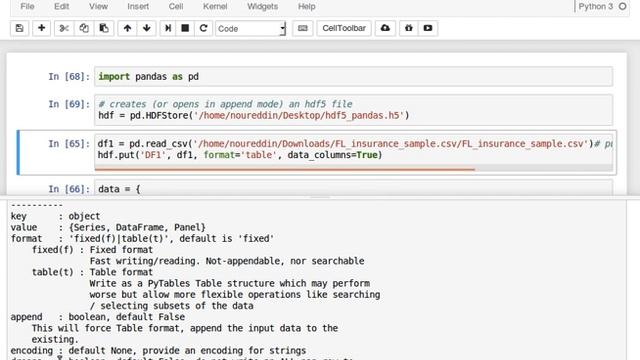Open the View menu
The width and height of the screenshot is (640, 360).
[x=98, y=7]
